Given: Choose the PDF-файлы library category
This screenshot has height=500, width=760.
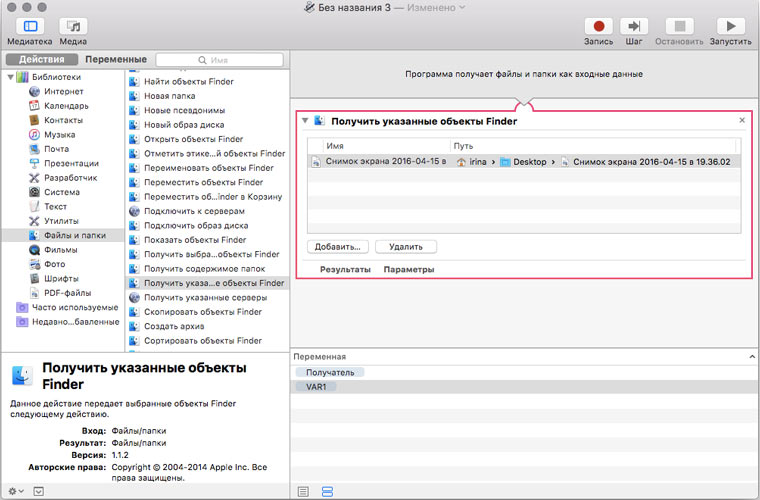Looking at the screenshot, I should (x=67, y=293).
